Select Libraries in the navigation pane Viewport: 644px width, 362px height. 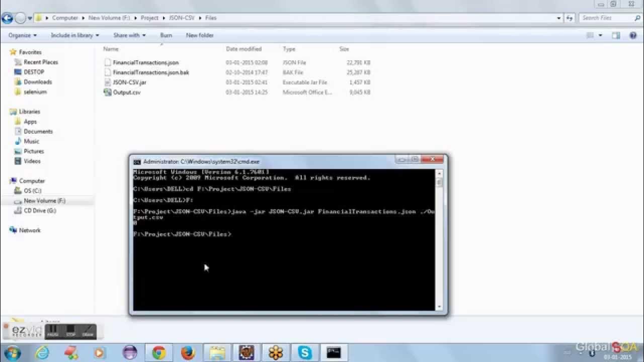(x=29, y=112)
